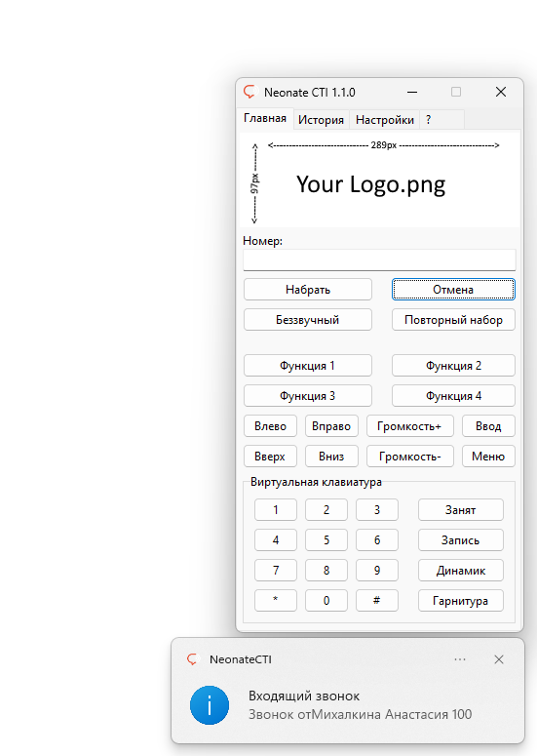Open notification options three-dots menu
This screenshot has height=756, width=537.
click(x=460, y=659)
